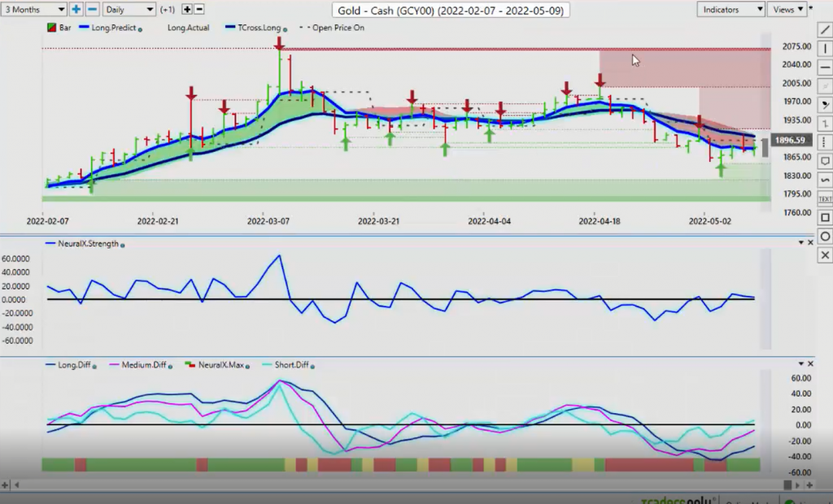Click the blue plus button beside 3 Months

[76, 10]
